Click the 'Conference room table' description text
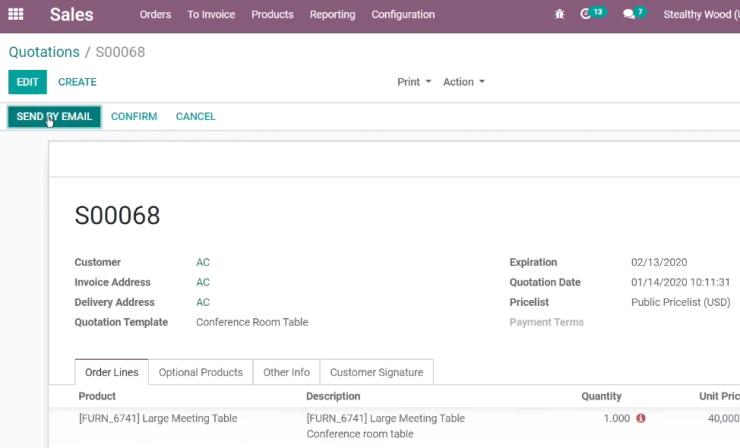 360,434
